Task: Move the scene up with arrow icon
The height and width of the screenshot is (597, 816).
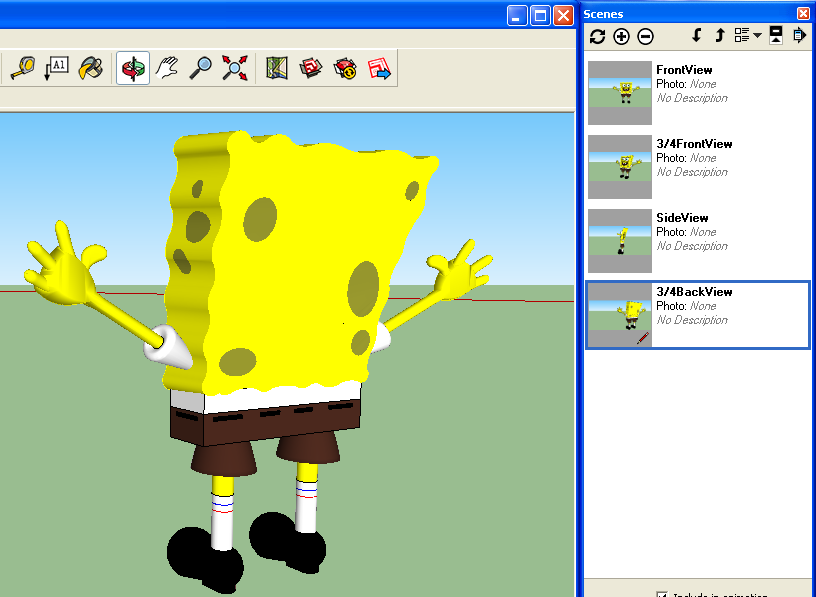Action: [x=720, y=35]
